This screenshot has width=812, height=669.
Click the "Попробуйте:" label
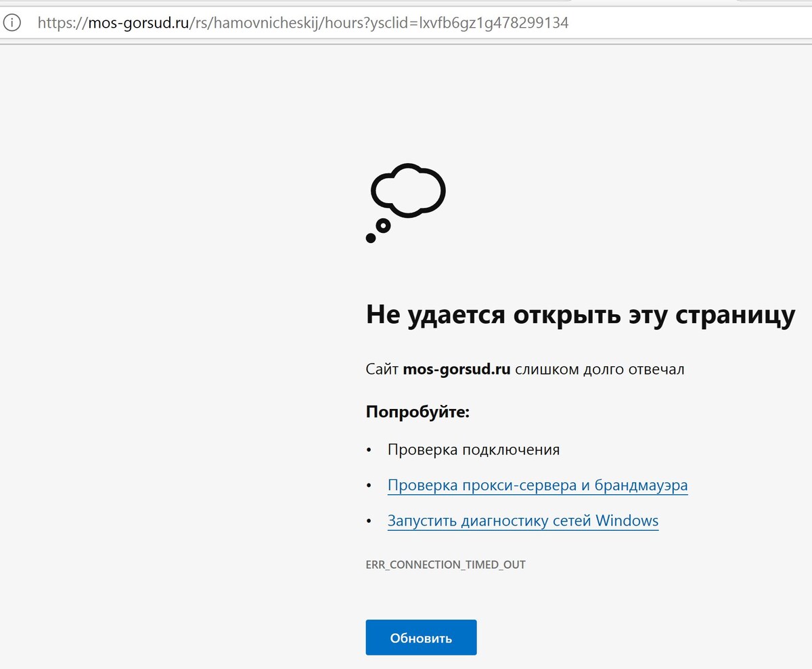click(x=418, y=412)
